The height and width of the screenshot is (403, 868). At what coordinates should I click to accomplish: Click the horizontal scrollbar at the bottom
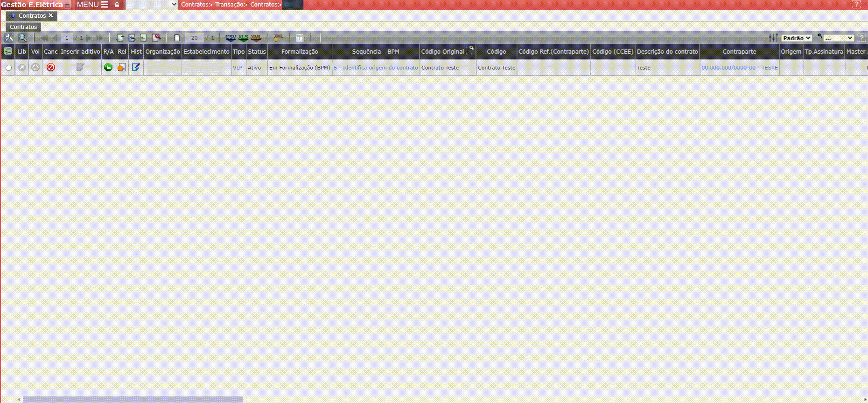pos(133,399)
